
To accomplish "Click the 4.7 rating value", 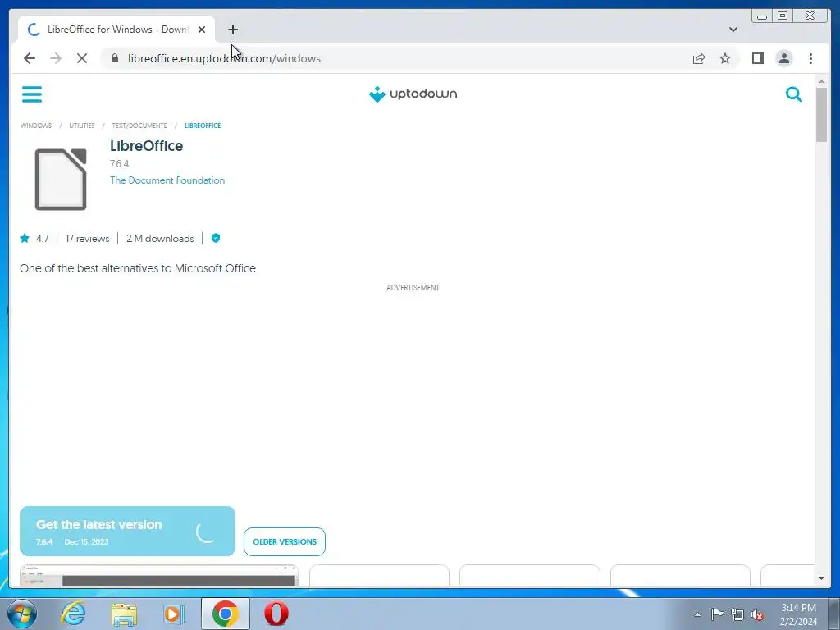I will click(43, 239).
